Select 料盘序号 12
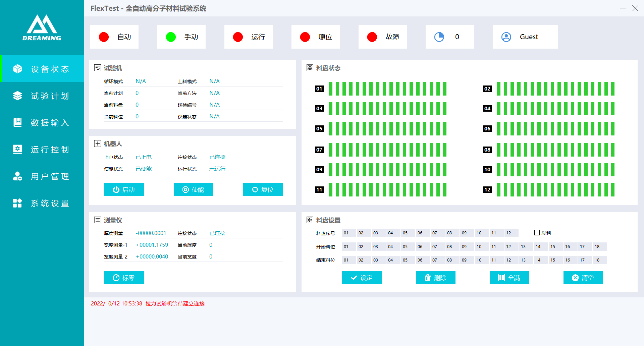The height and width of the screenshot is (346, 644). [x=512, y=233]
